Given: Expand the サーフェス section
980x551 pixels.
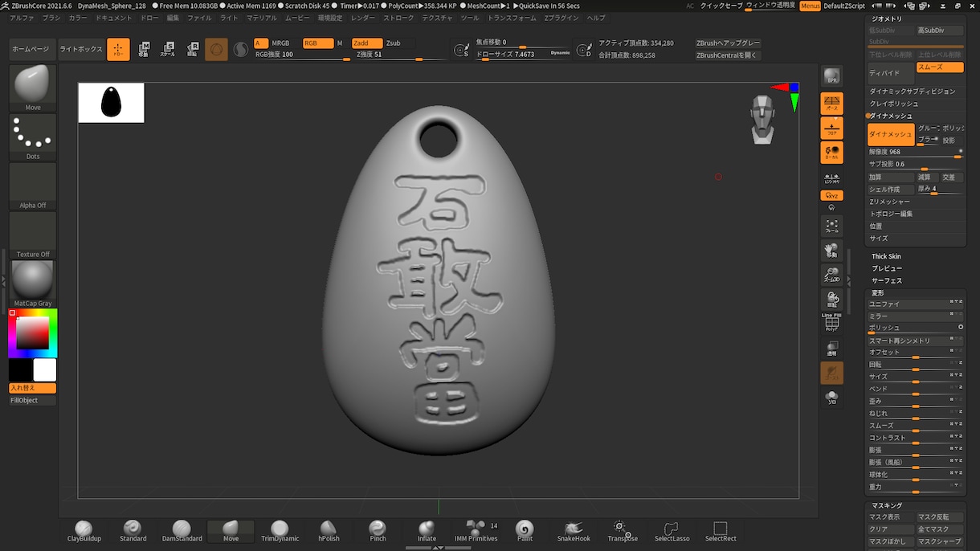Looking at the screenshot, I should [x=887, y=280].
